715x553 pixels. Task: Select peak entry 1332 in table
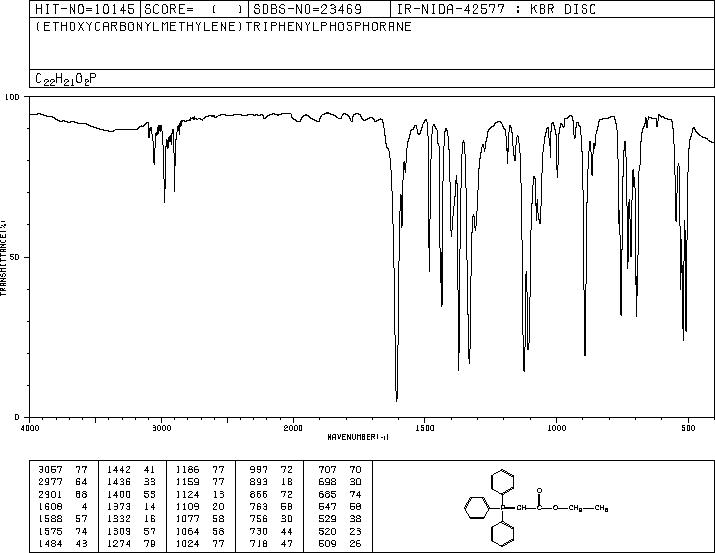tap(131, 519)
